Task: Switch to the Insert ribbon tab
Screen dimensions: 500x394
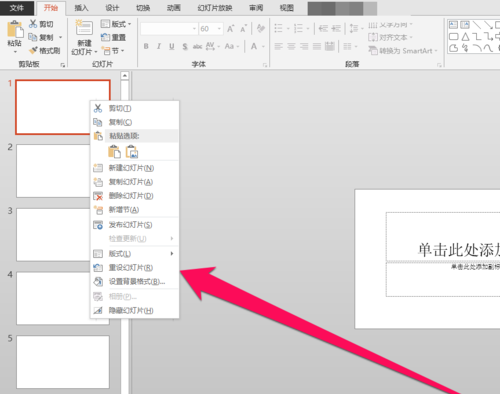Action: (81, 8)
